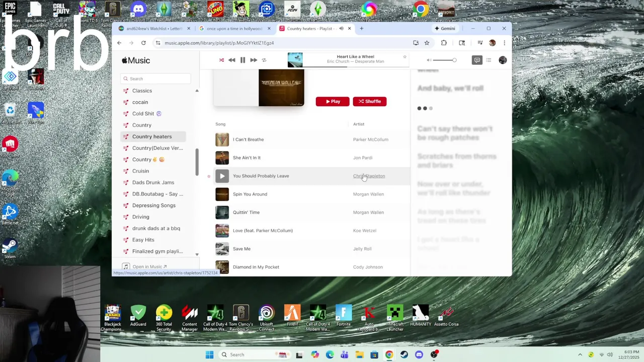Open the Dads Drunk Jams playlist
Screen dimensions: 644x362
(x=153, y=183)
